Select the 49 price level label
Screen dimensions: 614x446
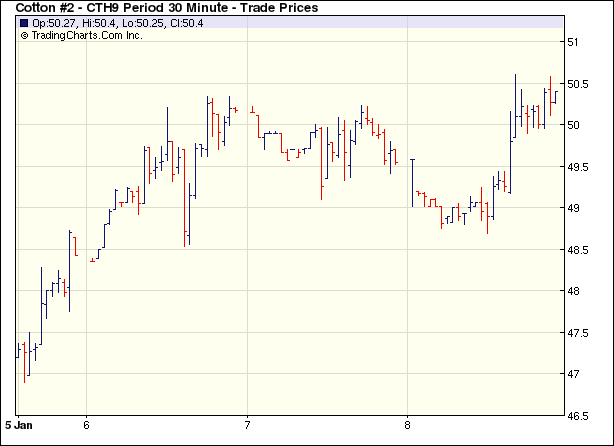(573, 208)
